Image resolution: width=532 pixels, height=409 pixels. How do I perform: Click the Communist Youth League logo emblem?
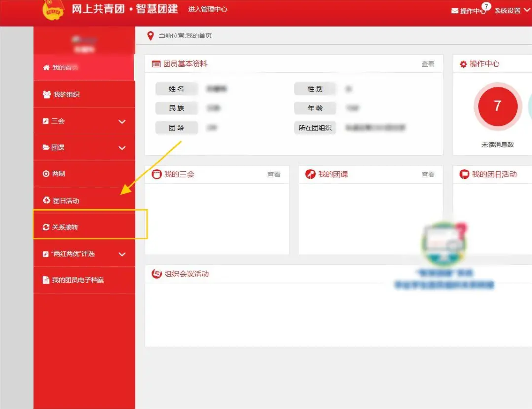[x=53, y=10]
